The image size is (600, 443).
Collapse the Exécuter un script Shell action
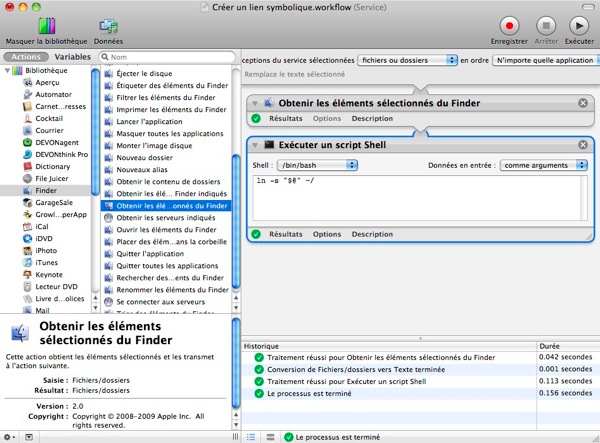pos(255,145)
